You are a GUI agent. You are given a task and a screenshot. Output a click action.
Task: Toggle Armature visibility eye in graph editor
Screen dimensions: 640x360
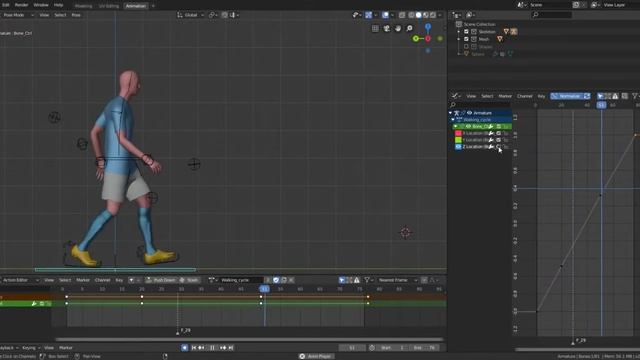point(469,113)
